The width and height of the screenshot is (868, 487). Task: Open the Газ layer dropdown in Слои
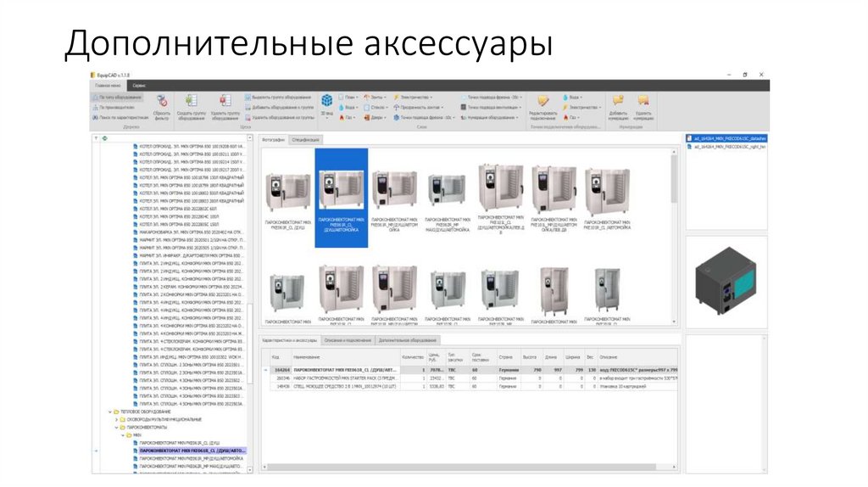pyautogui.click(x=347, y=117)
